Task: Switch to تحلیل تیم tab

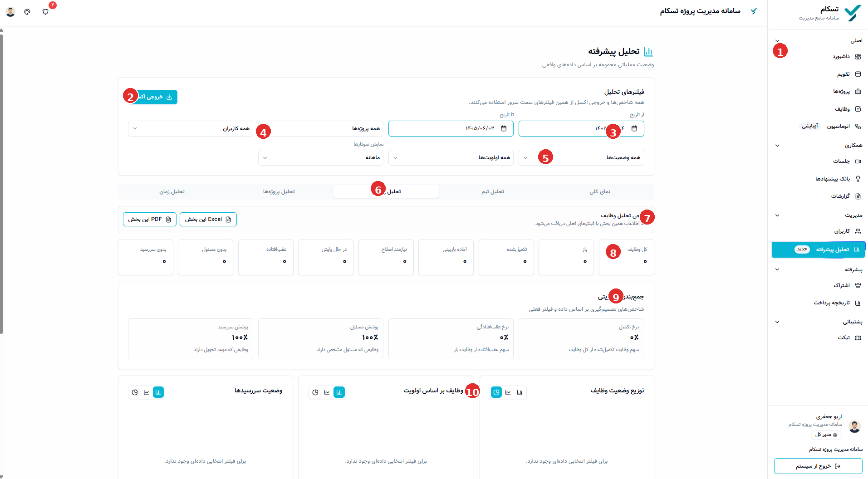Action: click(493, 191)
